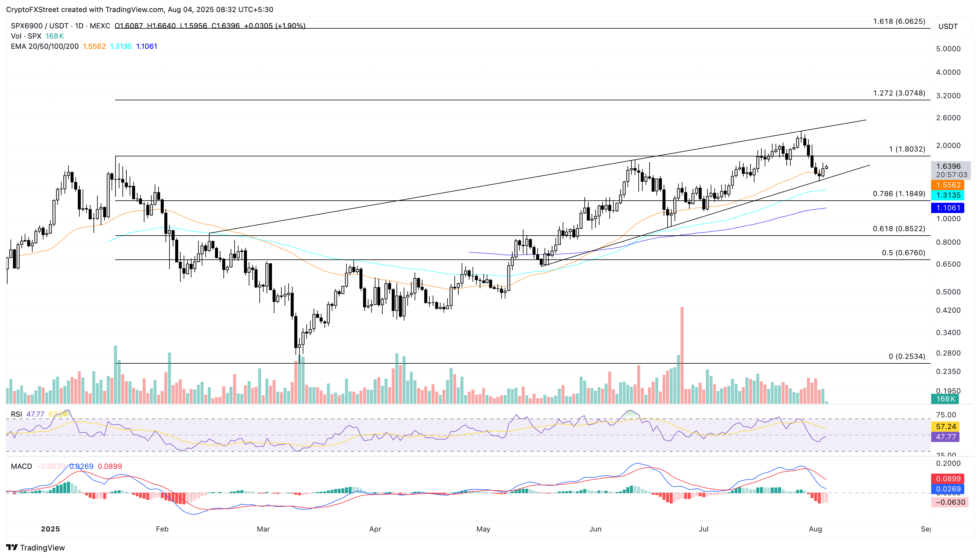Click the Jun marker on the time axis

pyautogui.click(x=595, y=529)
